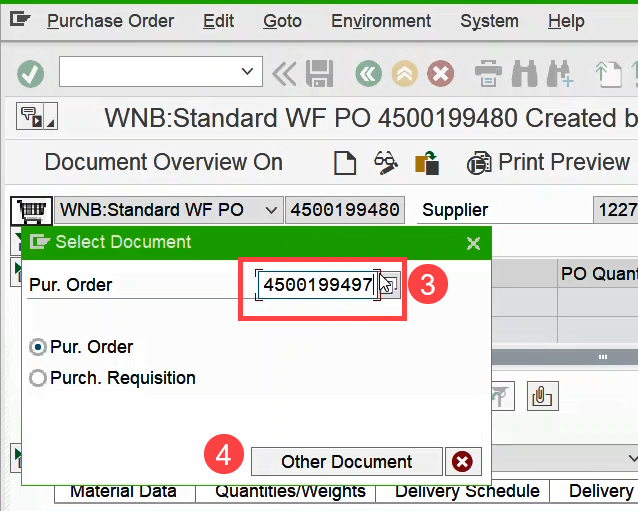Viewport: 638px width, 511px height.
Task: Click the Save floppy disk icon
Action: (x=319, y=73)
